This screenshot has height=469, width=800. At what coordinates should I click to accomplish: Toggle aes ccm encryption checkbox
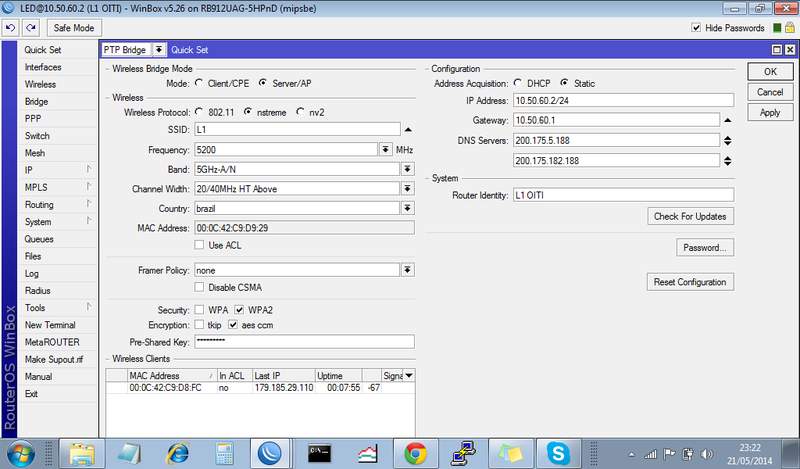coord(233,325)
